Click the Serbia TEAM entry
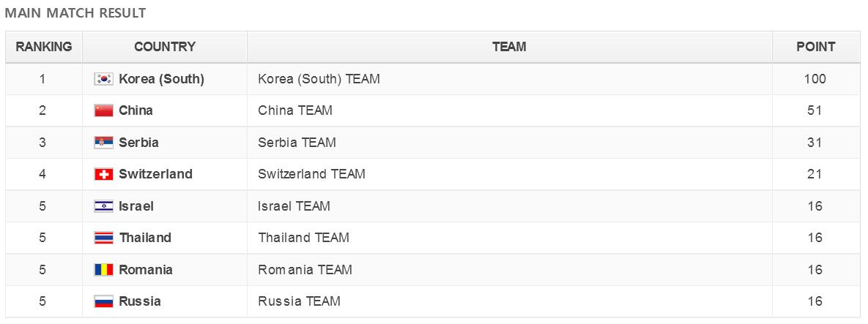 coord(297,143)
